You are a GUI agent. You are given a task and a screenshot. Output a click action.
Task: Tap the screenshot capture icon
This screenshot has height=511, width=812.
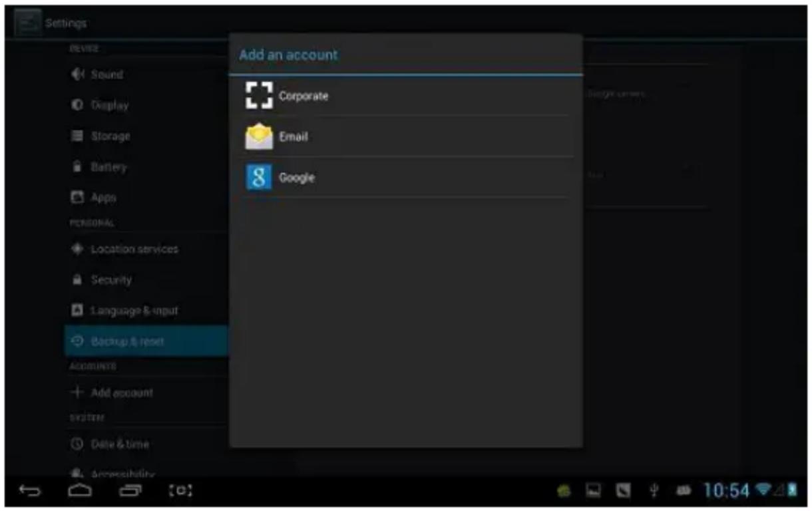tap(180, 492)
